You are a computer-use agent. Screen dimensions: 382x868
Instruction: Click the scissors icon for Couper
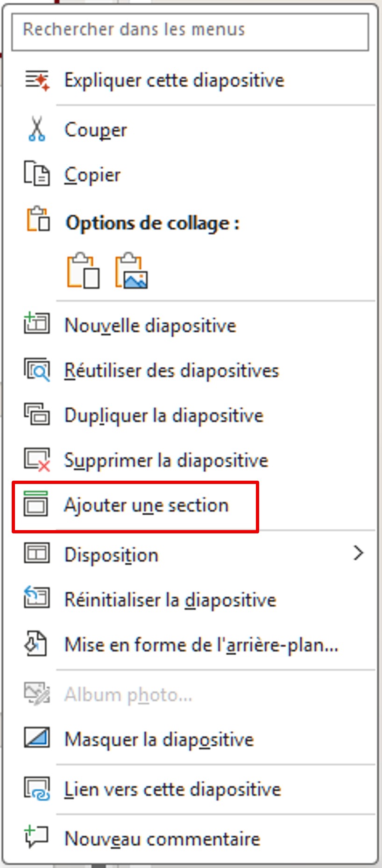37,129
